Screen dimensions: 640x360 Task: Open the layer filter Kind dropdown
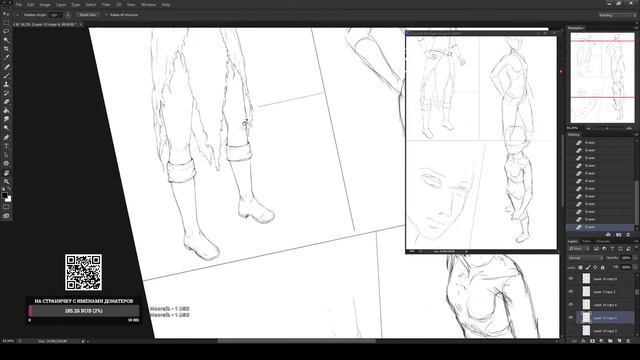coord(579,248)
